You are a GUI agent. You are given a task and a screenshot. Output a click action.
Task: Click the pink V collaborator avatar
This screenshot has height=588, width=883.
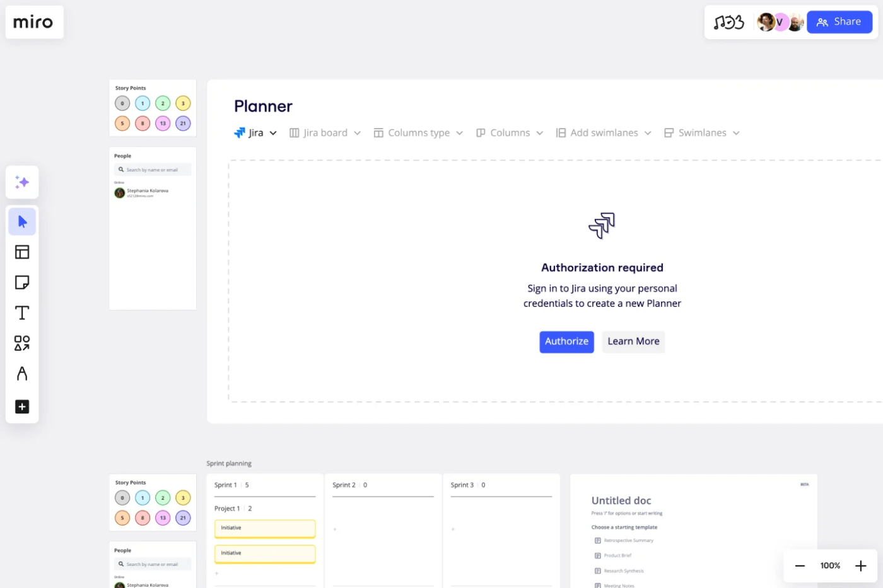[780, 22]
